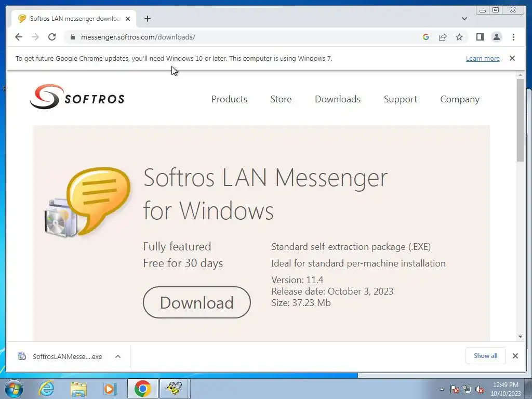This screenshot has width=532, height=399.
Task: Open the Downloads menu item
Action: [x=338, y=99]
